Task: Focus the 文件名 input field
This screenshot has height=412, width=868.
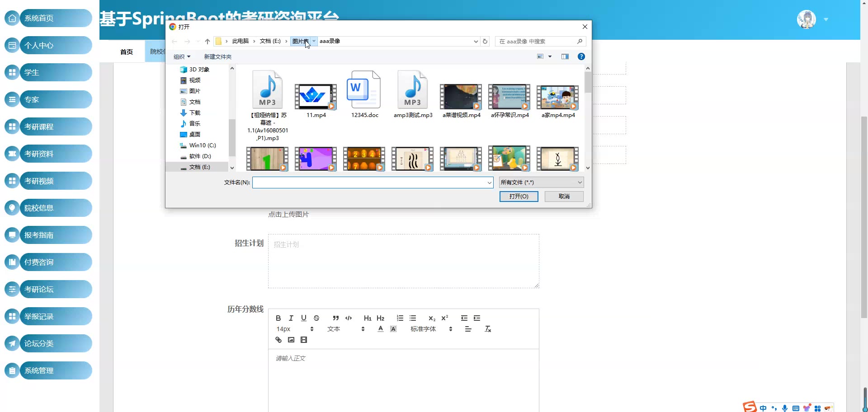Action: pyautogui.click(x=373, y=183)
